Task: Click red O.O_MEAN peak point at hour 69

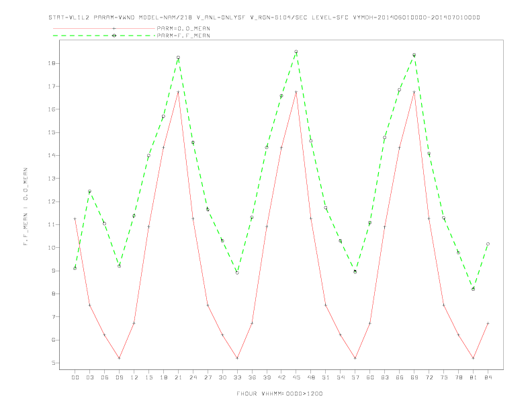Action: [x=414, y=92]
